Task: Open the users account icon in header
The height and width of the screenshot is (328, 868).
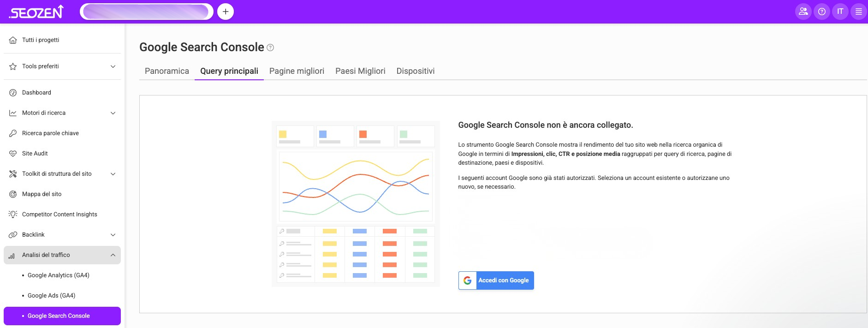Action: point(803,12)
